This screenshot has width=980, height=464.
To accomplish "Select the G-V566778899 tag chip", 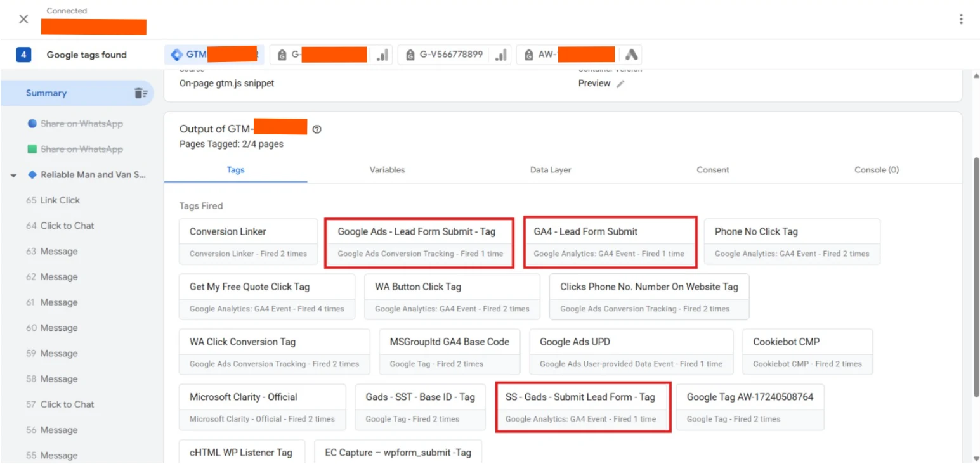I will [455, 55].
